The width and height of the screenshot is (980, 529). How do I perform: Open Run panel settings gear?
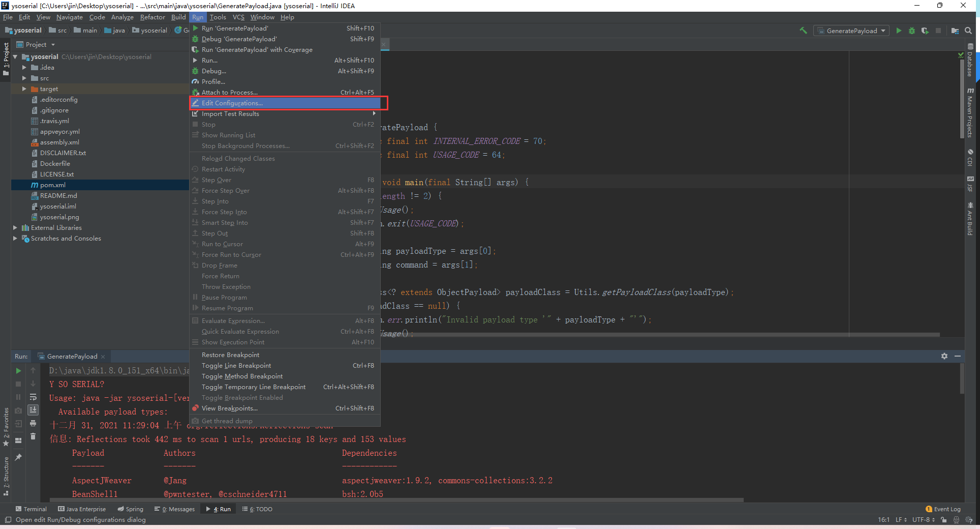(944, 356)
